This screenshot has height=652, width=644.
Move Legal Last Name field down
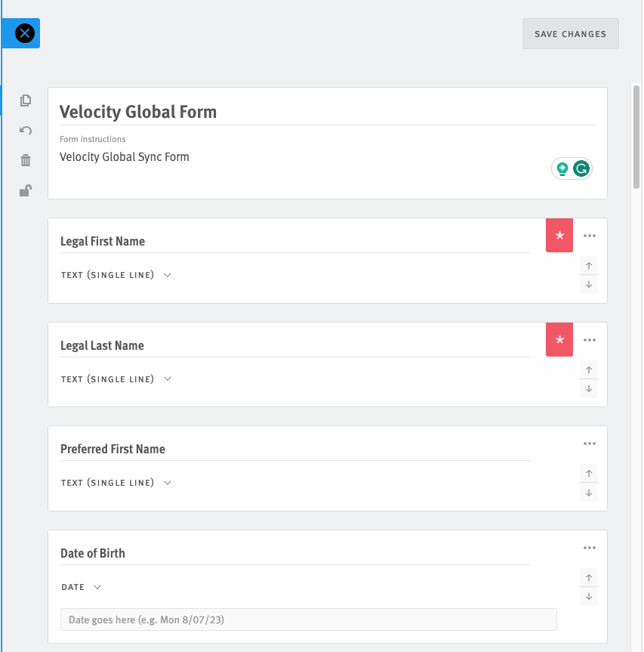[x=589, y=389]
